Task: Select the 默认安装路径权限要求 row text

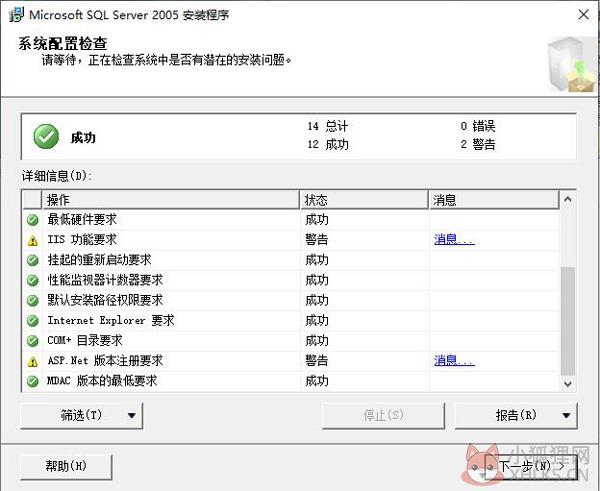Action: pyautogui.click(x=105, y=300)
